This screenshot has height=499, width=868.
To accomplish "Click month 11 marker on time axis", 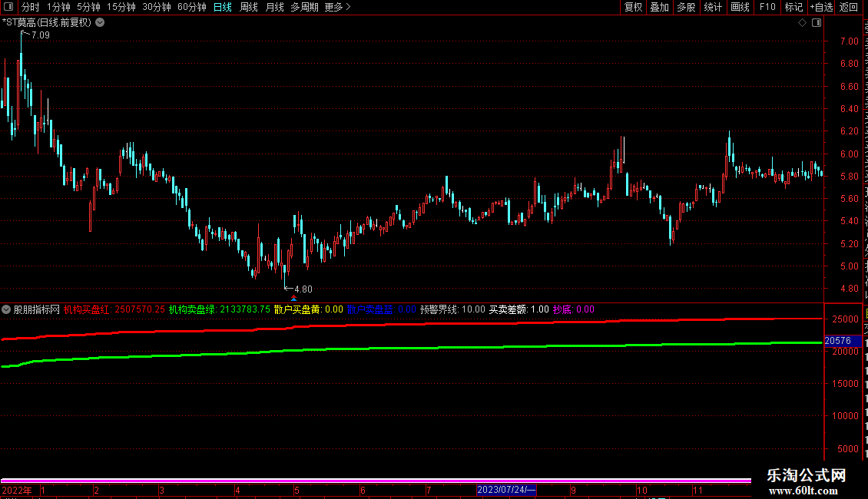I will 697,490.
